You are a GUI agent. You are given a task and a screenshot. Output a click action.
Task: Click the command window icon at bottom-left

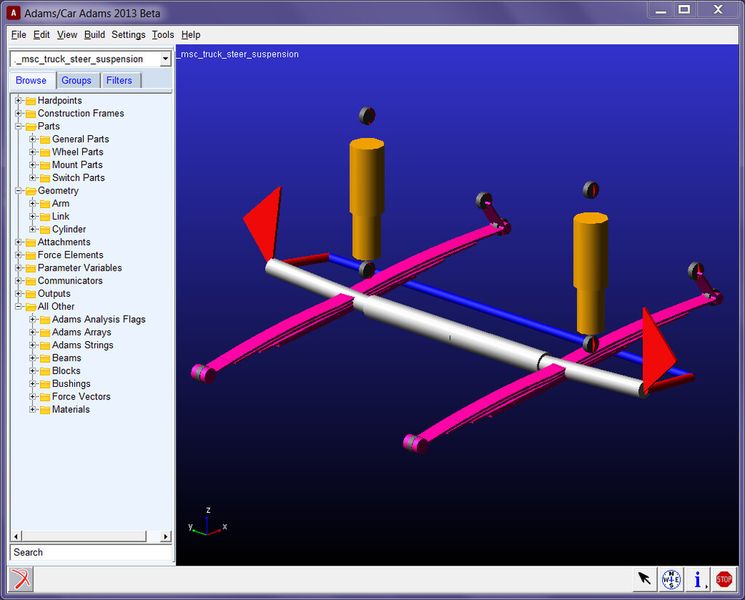click(22, 579)
